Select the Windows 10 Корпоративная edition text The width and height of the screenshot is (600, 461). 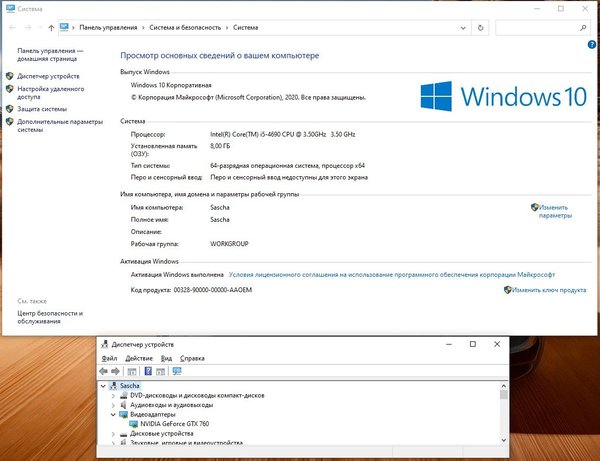click(x=171, y=85)
